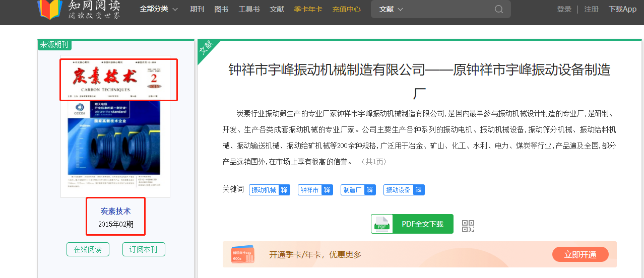This screenshot has width=644, height=278.
Task: Click the 知网阅读 logo icon
Action: coord(49,9)
